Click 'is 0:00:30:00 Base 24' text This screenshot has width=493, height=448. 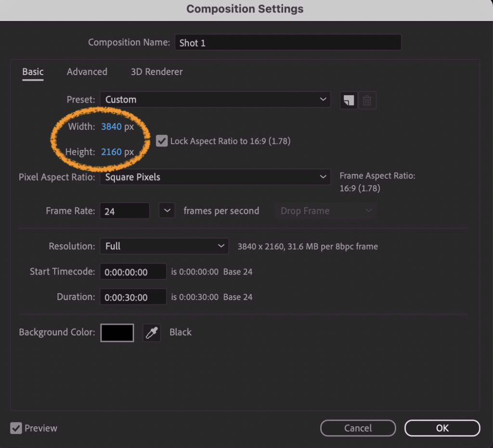pos(212,297)
